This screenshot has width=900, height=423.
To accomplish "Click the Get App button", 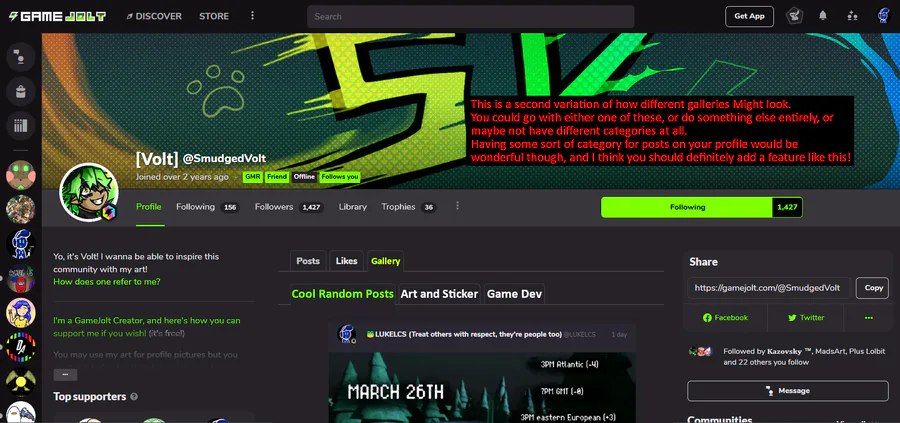I will [x=749, y=16].
